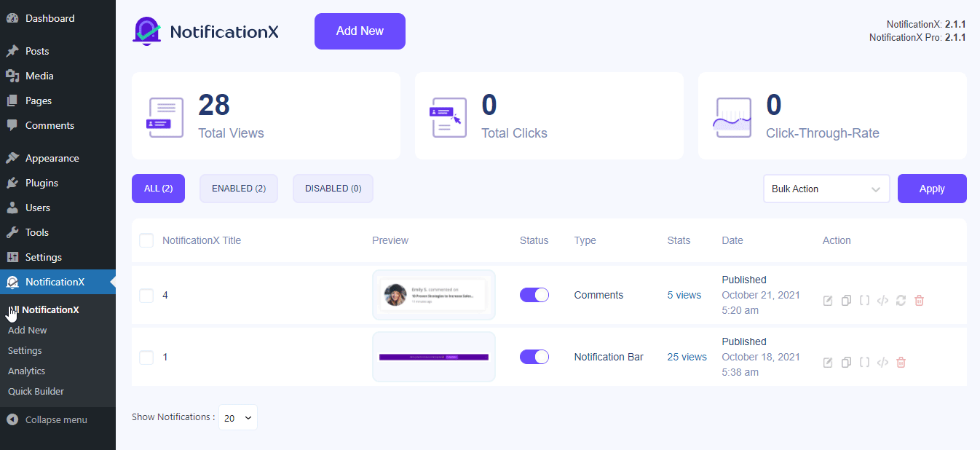Click the Total Clicks label
Image resolution: width=980 pixels, height=450 pixels.
pos(514,133)
